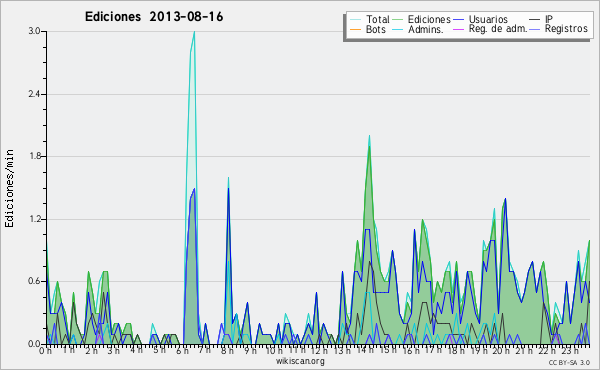Select the IP legend label

click(x=549, y=19)
